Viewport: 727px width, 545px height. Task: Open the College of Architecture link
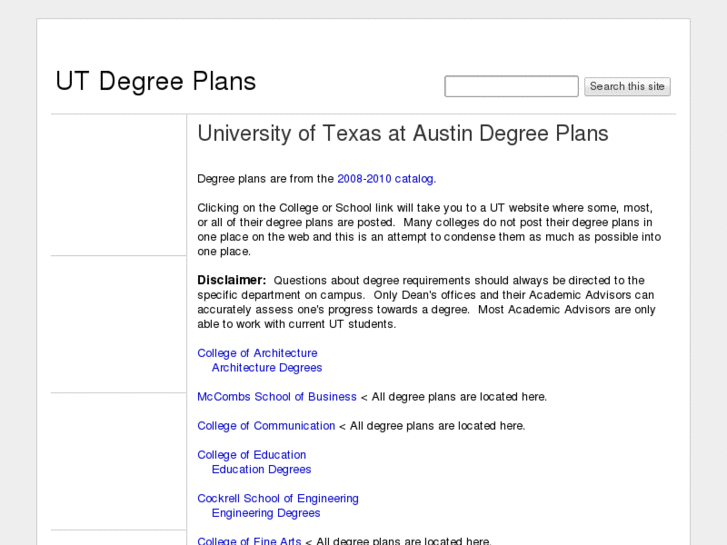(257, 353)
